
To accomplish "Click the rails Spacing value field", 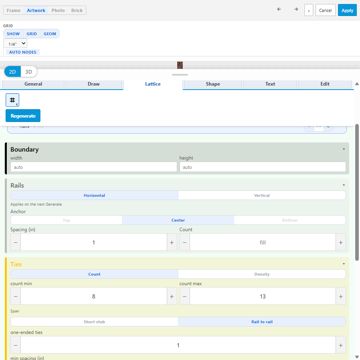I will pyautogui.click(x=94, y=242).
